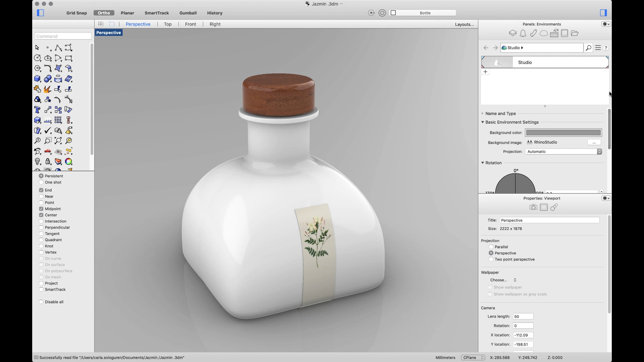Open the bell Notifications panel icon
644x362 pixels.
point(523,33)
